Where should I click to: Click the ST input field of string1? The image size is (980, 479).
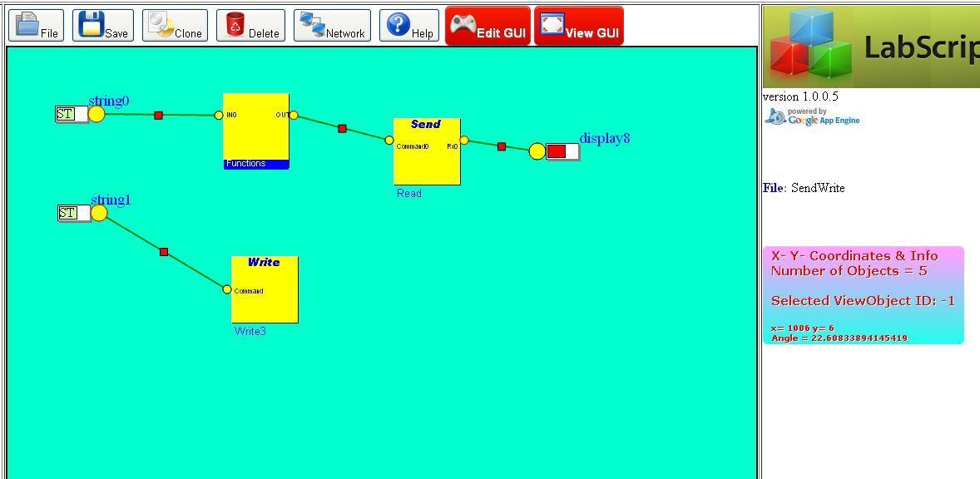click(x=75, y=214)
